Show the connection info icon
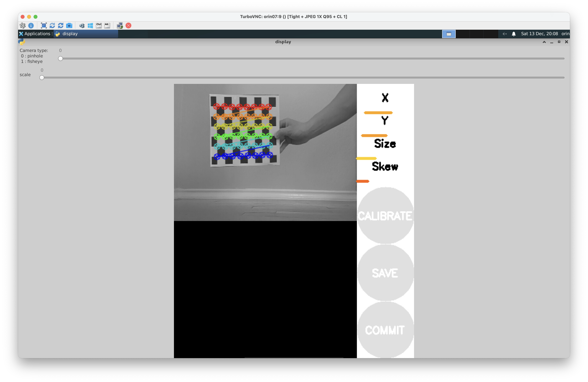Image resolution: width=588 pixels, height=382 pixels. 31,25
